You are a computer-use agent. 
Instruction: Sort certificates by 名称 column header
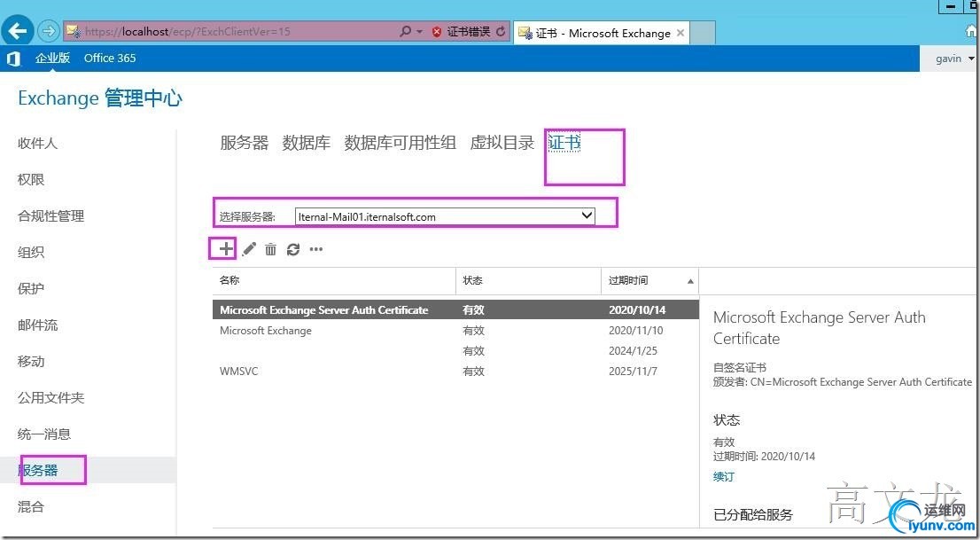click(334, 281)
